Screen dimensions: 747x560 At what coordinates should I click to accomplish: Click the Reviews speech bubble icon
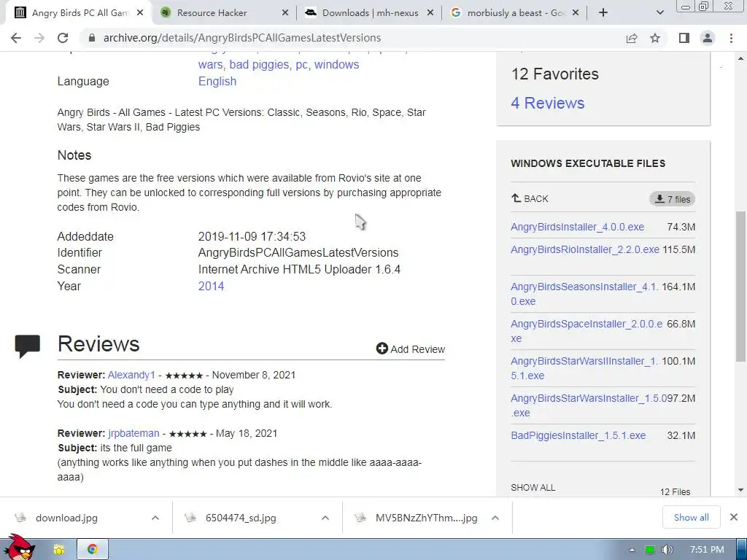click(28, 346)
